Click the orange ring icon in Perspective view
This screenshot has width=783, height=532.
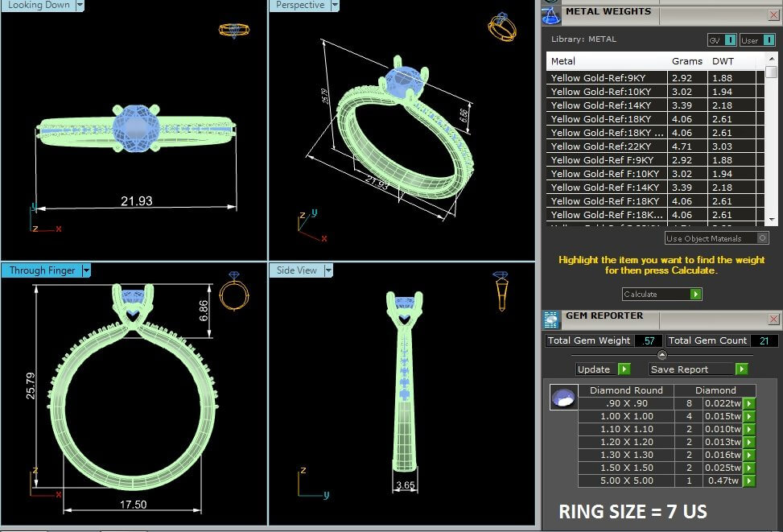tap(501, 27)
